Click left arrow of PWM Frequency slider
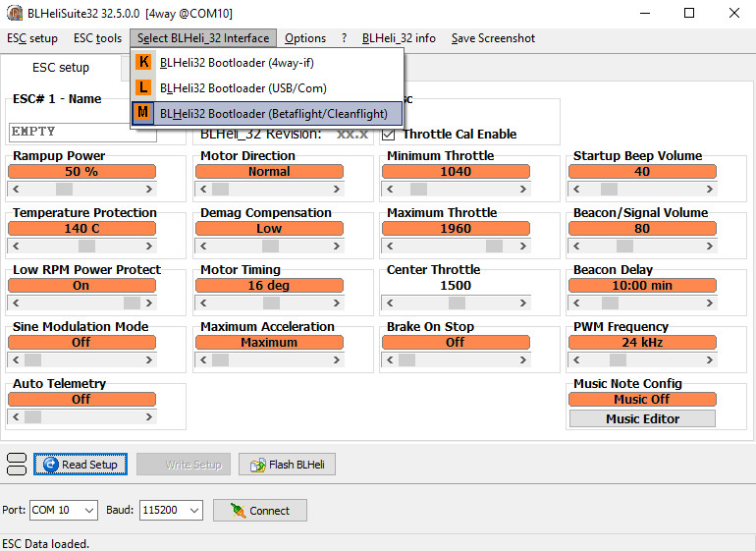This screenshot has width=756, height=551. [576, 360]
